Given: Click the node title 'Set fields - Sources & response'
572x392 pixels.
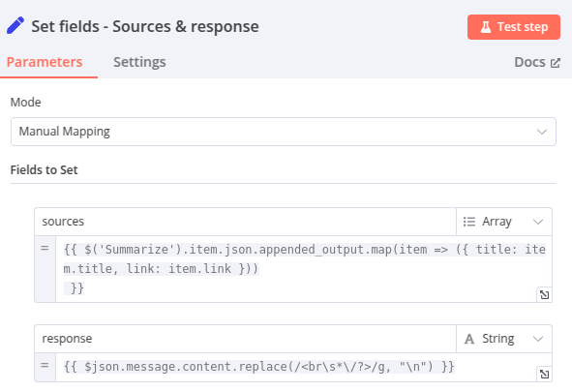Looking at the screenshot, I should pos(145,27).
